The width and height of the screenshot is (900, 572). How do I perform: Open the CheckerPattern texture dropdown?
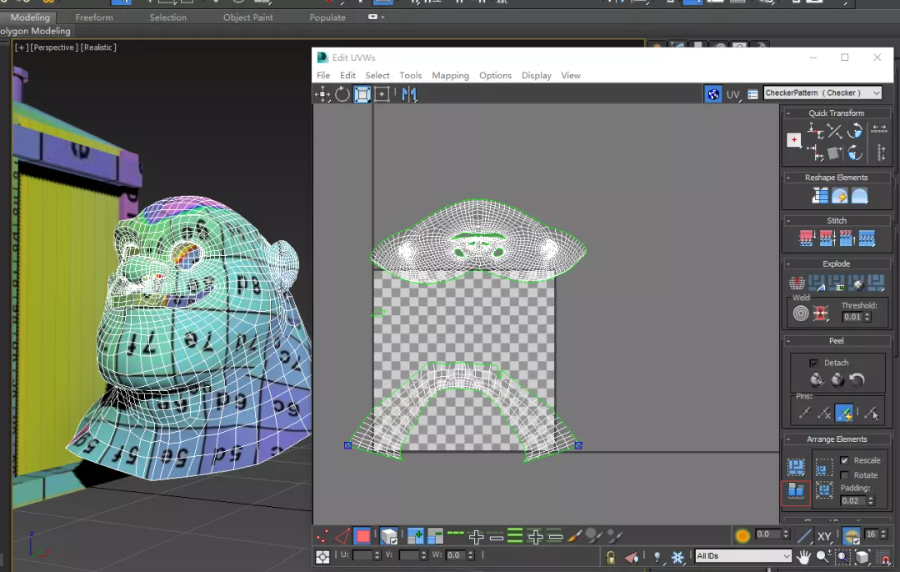click(x=822, y=93)
